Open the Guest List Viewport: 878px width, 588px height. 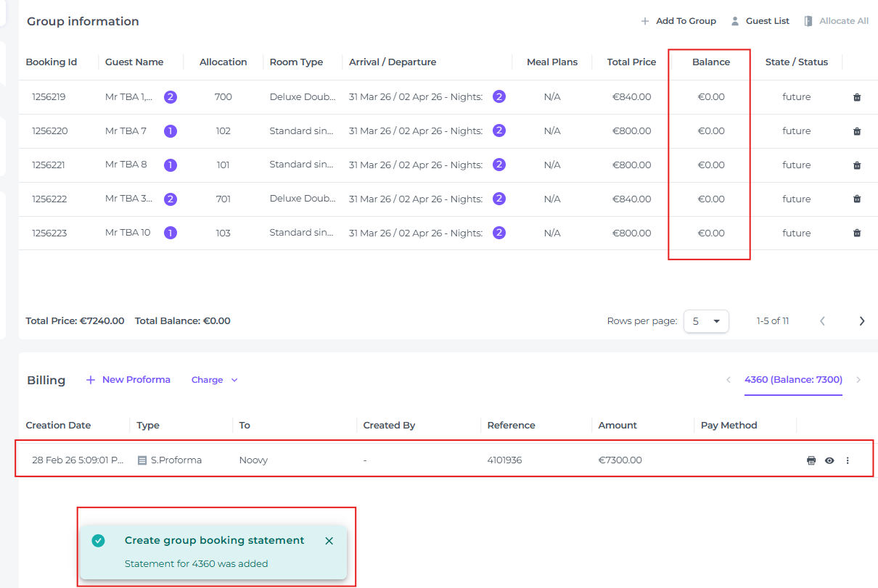tap(760, 21)
